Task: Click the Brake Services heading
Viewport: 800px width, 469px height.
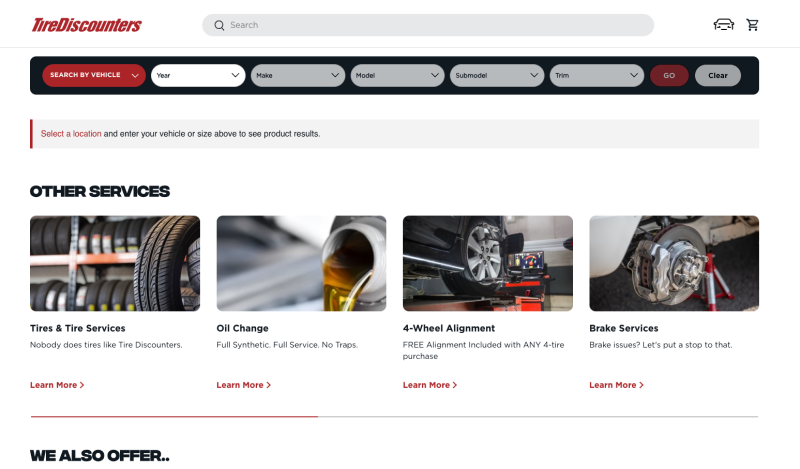Action: 623,328
